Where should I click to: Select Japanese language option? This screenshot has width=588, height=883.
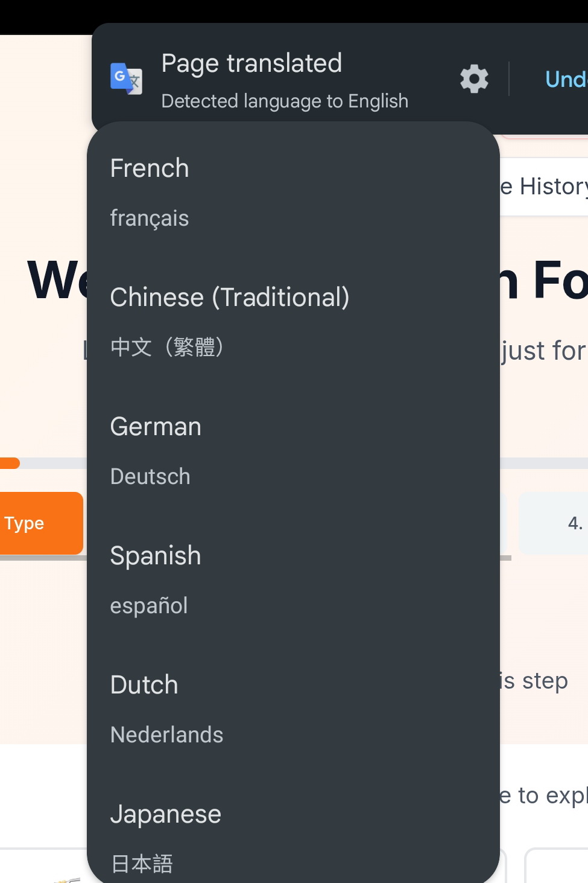(x=166, y=814)
